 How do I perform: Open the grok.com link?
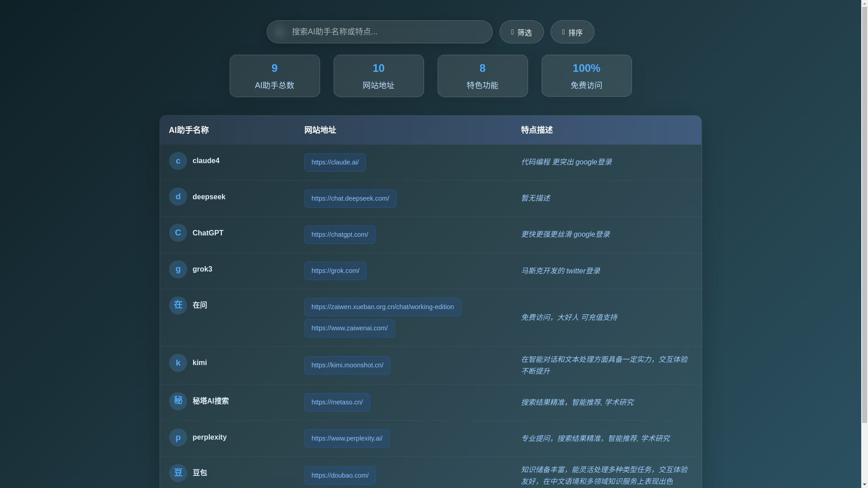[335, 271]
